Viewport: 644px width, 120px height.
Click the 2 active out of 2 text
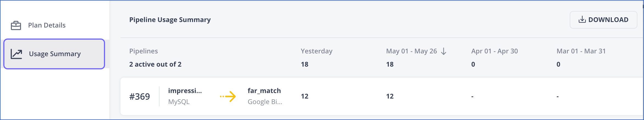point(155,64)
